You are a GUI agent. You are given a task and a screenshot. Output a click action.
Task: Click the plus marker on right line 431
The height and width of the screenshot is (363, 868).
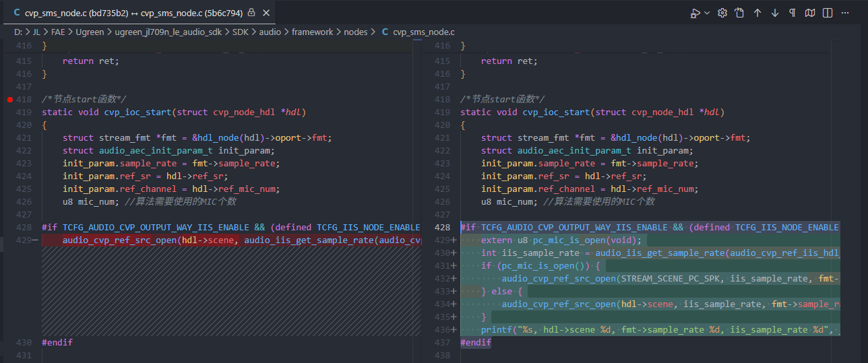454,266
